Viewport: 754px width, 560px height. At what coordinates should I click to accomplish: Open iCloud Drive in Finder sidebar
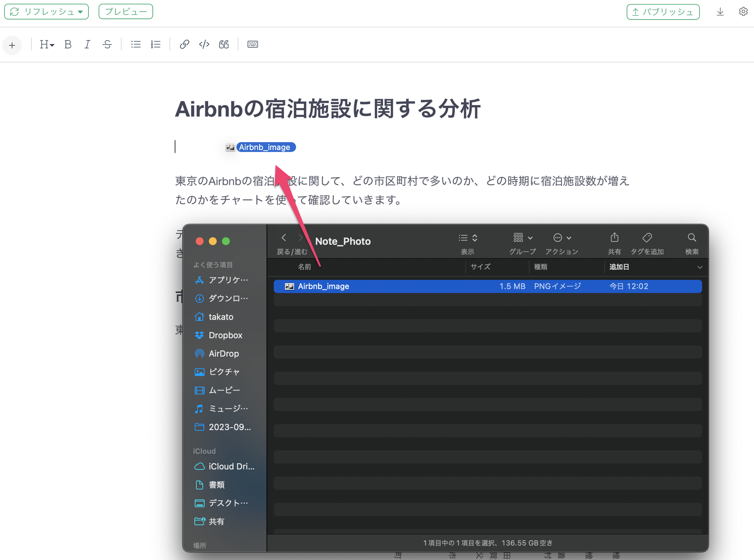pyautogui.click(x=224, y=466)
